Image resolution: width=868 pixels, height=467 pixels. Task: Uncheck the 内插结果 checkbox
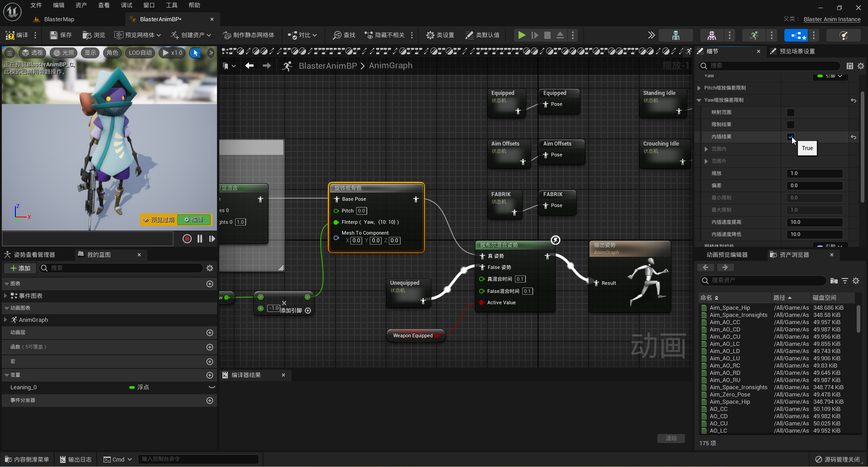(791, 137)
